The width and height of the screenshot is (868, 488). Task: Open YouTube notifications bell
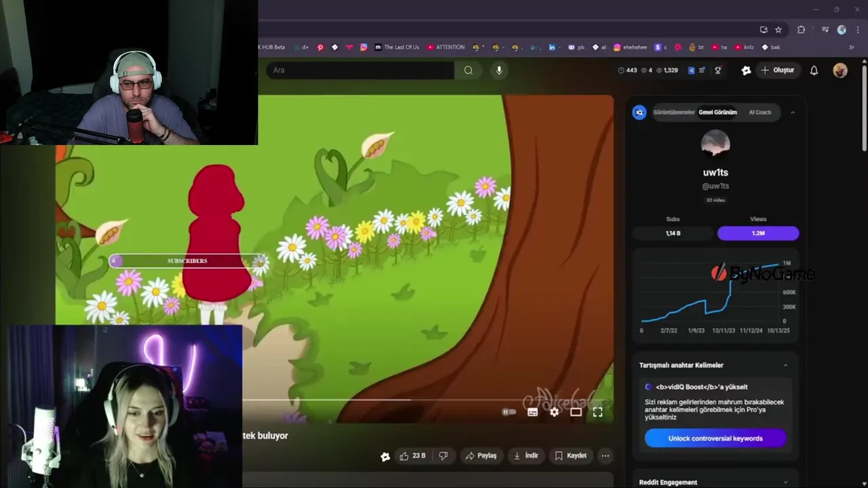coord(814,70)
